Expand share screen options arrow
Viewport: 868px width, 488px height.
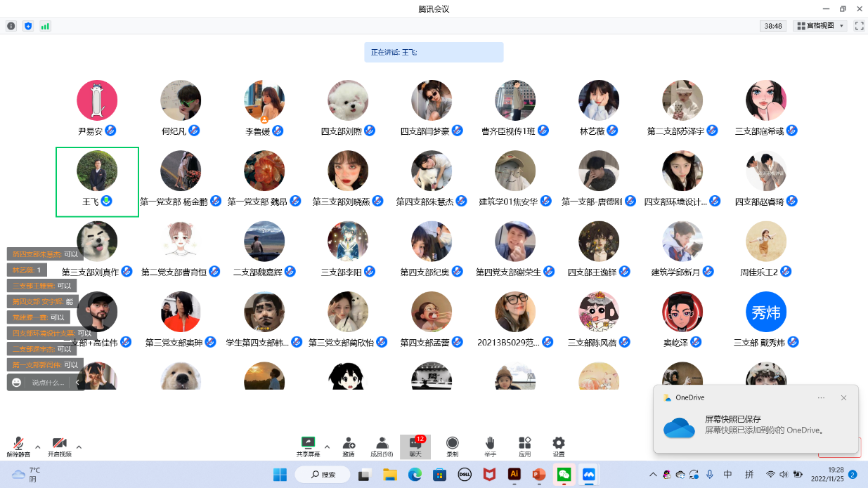[x=327, y=447]
